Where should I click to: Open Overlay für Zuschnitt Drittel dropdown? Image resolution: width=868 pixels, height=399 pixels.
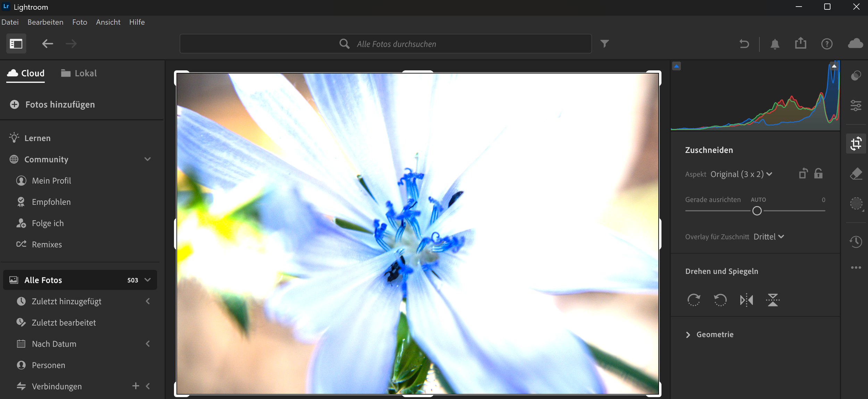tap(769, 237)
